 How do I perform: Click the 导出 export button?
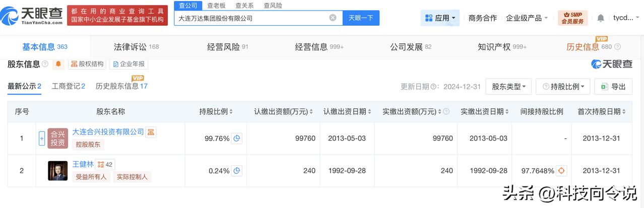[613, 87]
